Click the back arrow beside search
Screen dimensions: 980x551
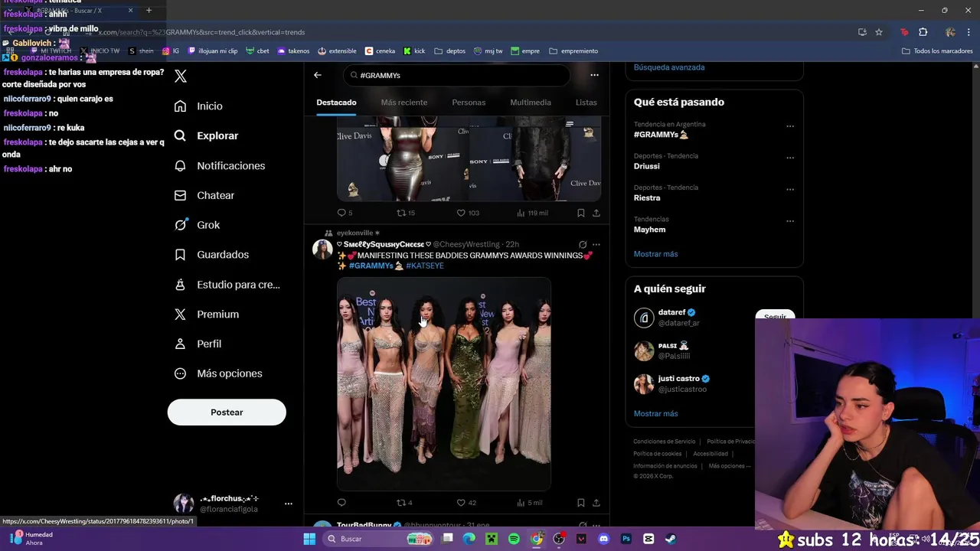point(318,75)
